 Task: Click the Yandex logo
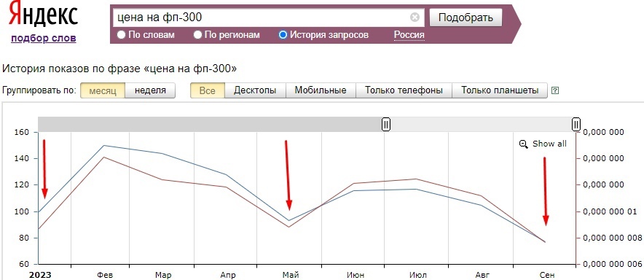click(43, 15)
